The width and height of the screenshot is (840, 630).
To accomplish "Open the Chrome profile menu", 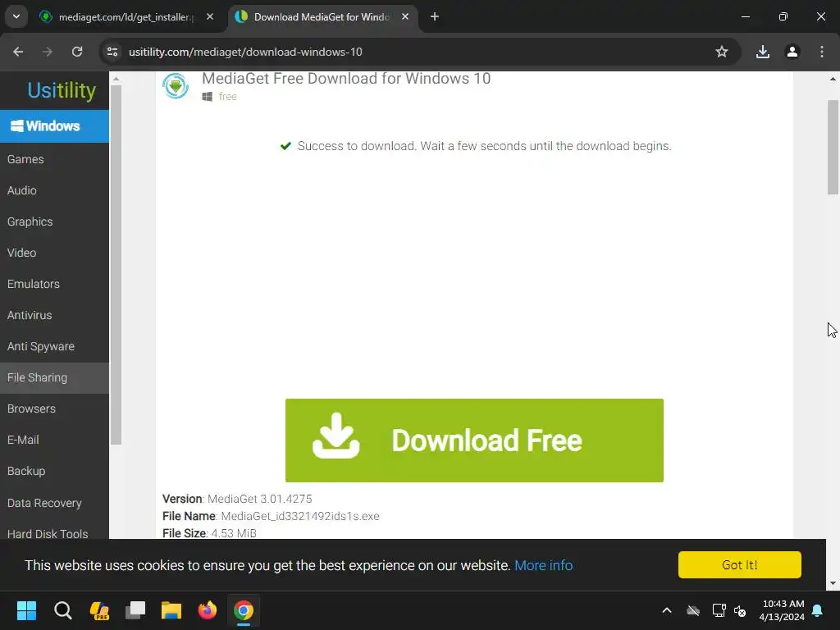I will pos(792,52).
